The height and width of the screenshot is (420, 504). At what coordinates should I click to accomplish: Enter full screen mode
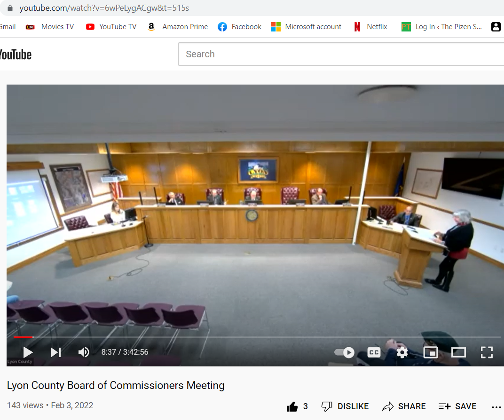[x=487, y=352]
